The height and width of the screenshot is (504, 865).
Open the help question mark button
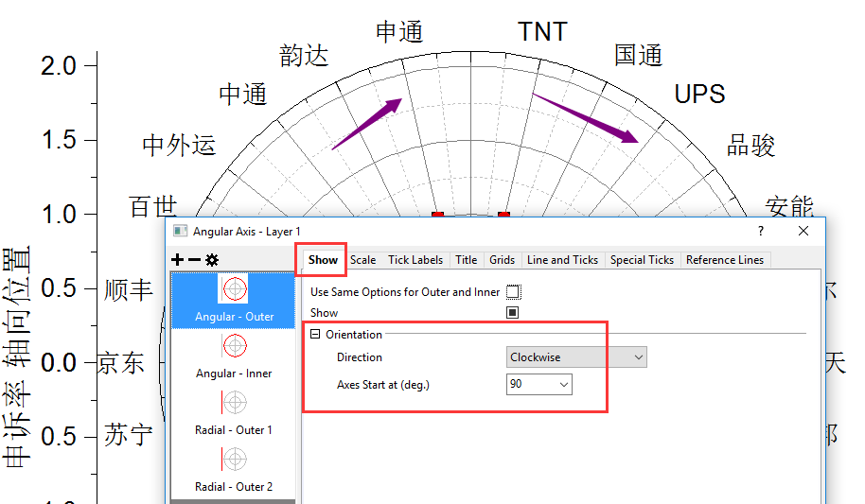pos(761,231)
